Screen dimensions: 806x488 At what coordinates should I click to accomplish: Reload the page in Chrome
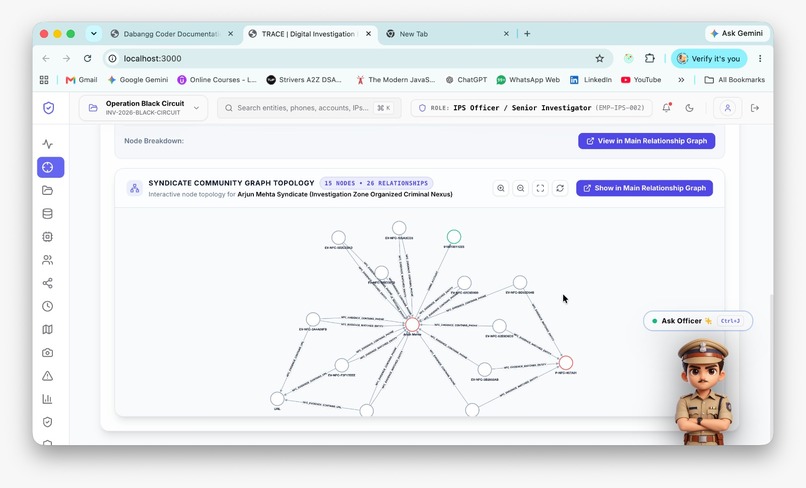pos(87,59)
